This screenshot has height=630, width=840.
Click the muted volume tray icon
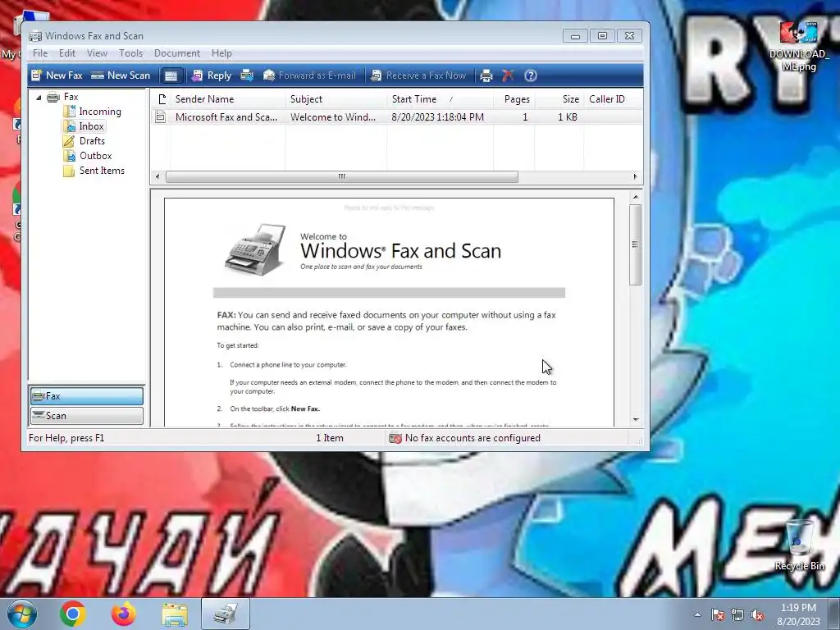tap(757, 615)
